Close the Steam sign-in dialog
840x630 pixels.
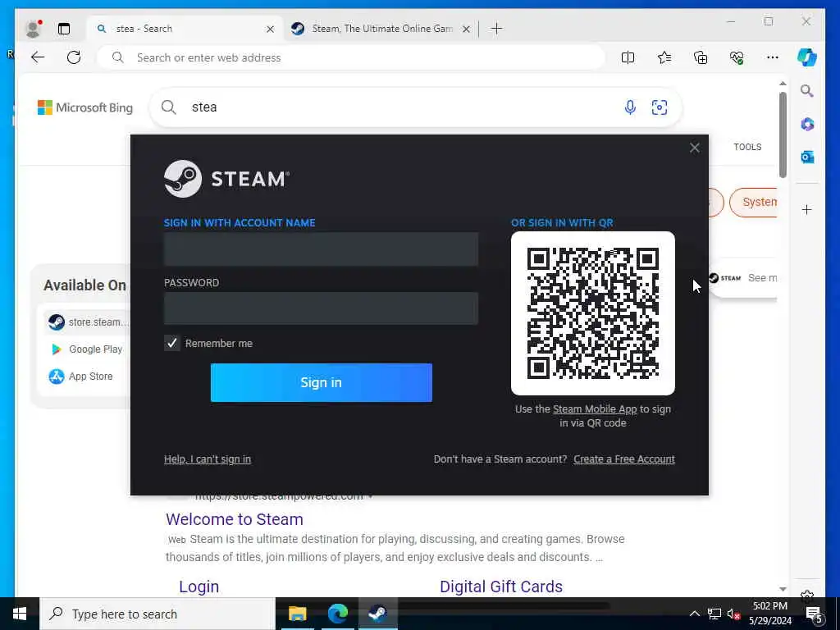tap(694, 148)
